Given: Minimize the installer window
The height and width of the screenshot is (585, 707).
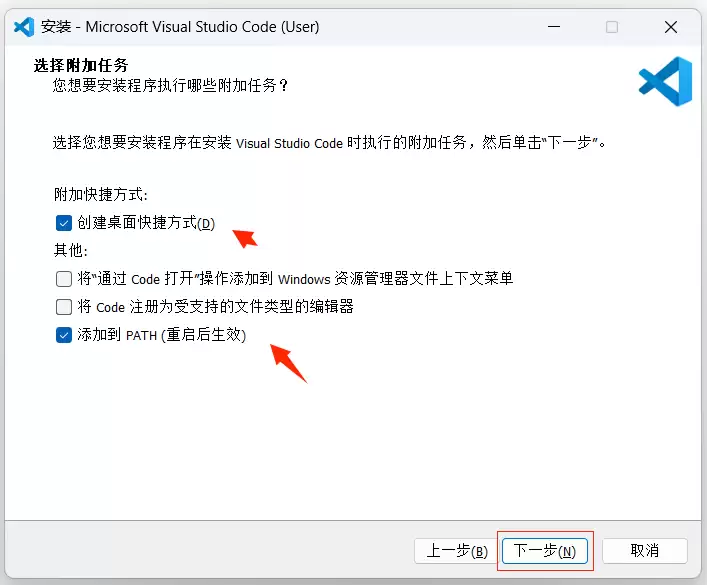Looking at the screenshot, I should tap(554, 27).
